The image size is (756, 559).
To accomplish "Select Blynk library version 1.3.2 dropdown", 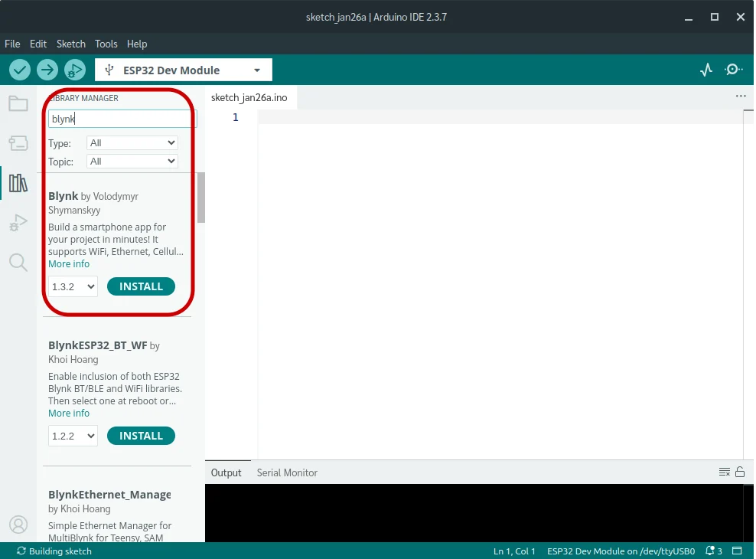I will pyautogui.click(x=73, y=286).
